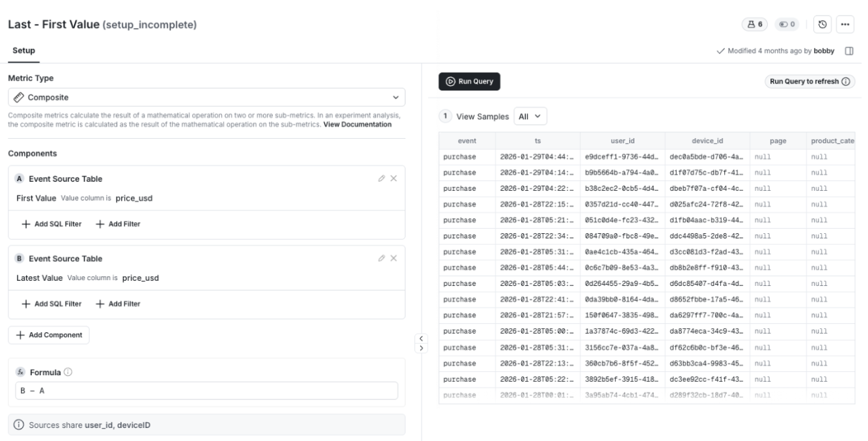The width and height of the screenshot is (868, 441).
Task: Click the device_id cell da6297ff7-700c-4a
Action: click(707, 315)
